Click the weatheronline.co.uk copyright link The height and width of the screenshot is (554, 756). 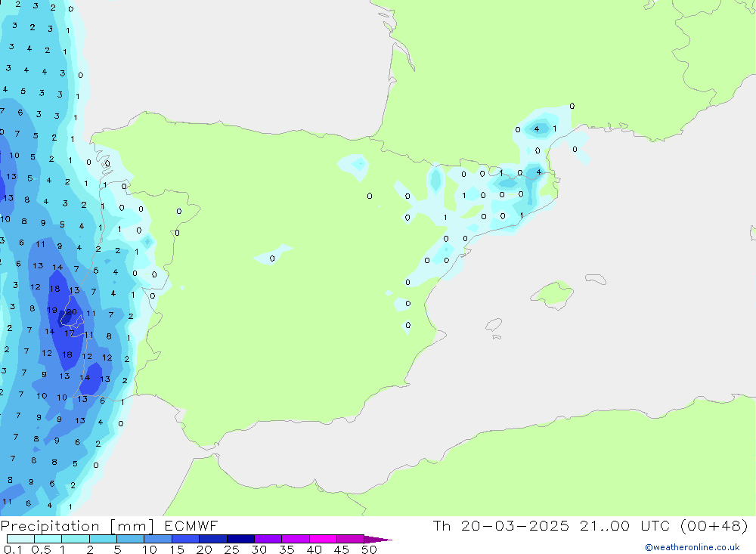click(x=692, y=547)
